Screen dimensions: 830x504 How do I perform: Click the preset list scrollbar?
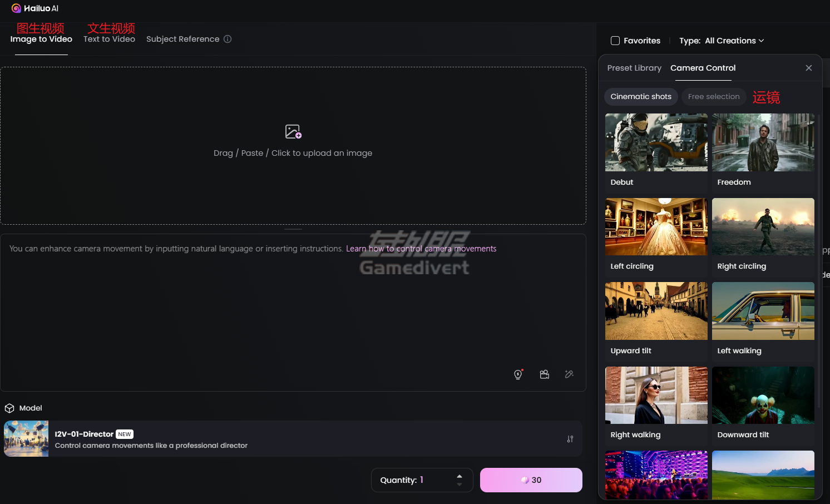pyautogui.click(x=819, y=261)
